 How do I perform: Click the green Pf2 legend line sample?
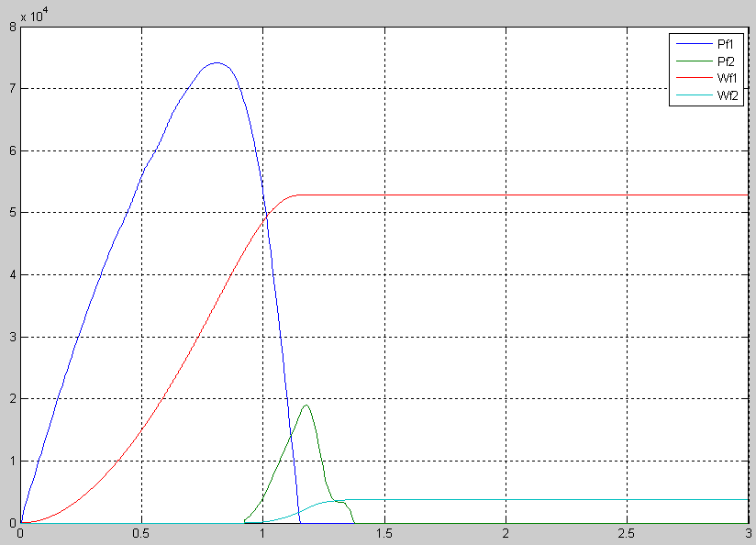pos(695,61)
